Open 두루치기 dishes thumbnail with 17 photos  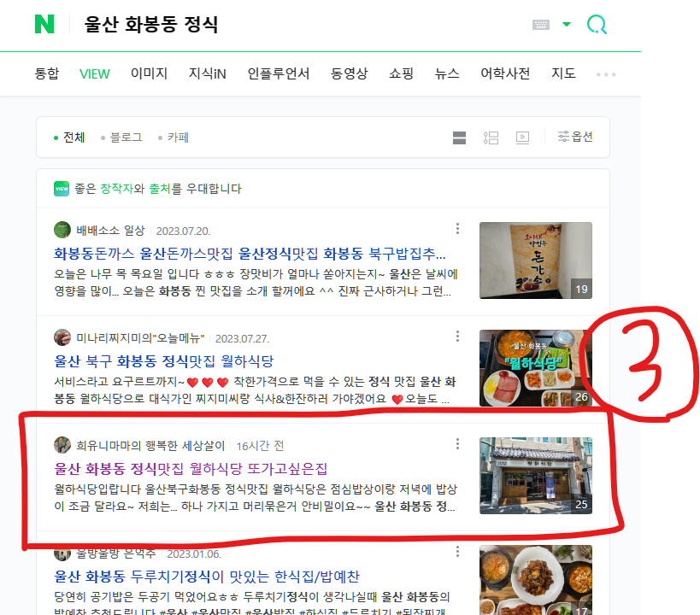click(x=536, y=580)
